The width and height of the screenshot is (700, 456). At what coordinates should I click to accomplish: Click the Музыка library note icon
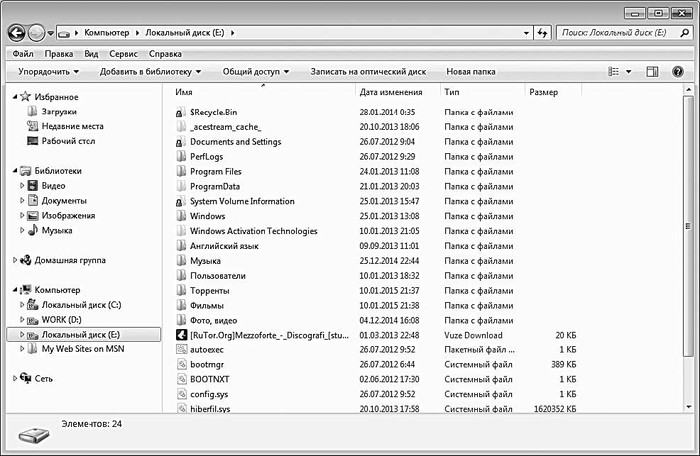point(33,230)
